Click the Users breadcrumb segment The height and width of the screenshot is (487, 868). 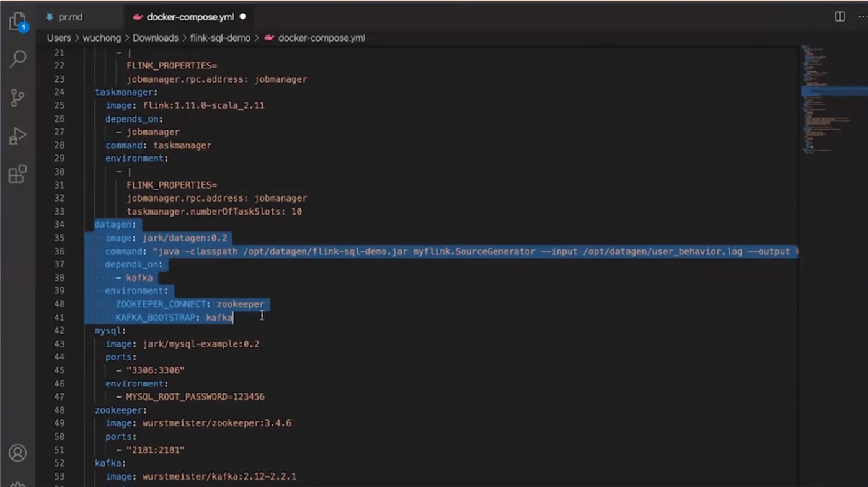tap(59, 38)
